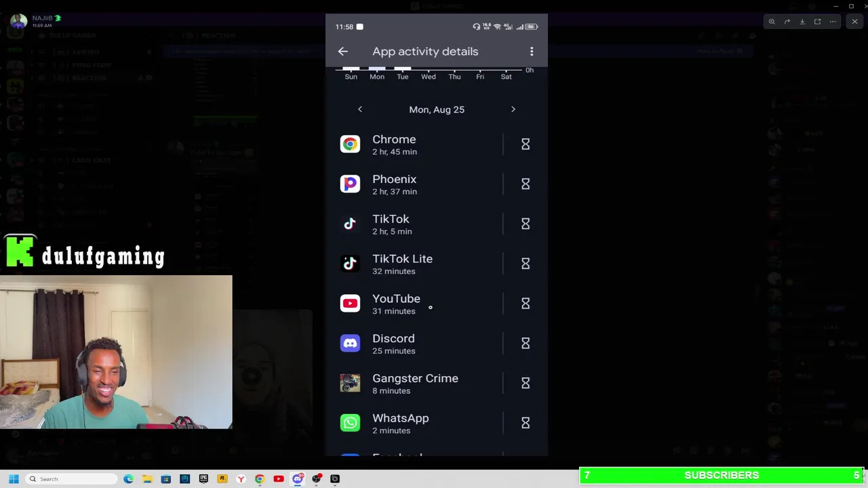Open Microsoft Edge from taskbar

[128, 479]
